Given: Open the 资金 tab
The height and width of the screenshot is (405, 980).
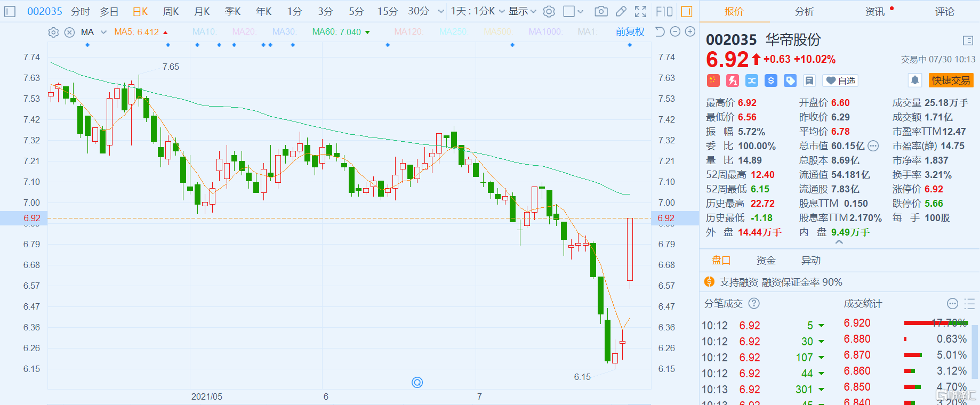Looking at the screenshot, I should [766, 260].
